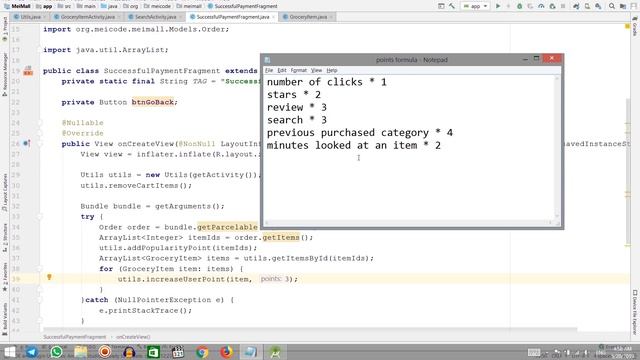Open File Explorer from the taskbar
The image size is (640, 360).
[x=80, y=352]
